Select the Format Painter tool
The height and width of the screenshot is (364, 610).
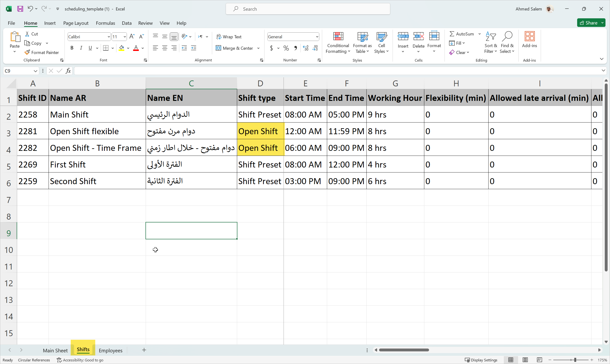(x=42, y=52)
